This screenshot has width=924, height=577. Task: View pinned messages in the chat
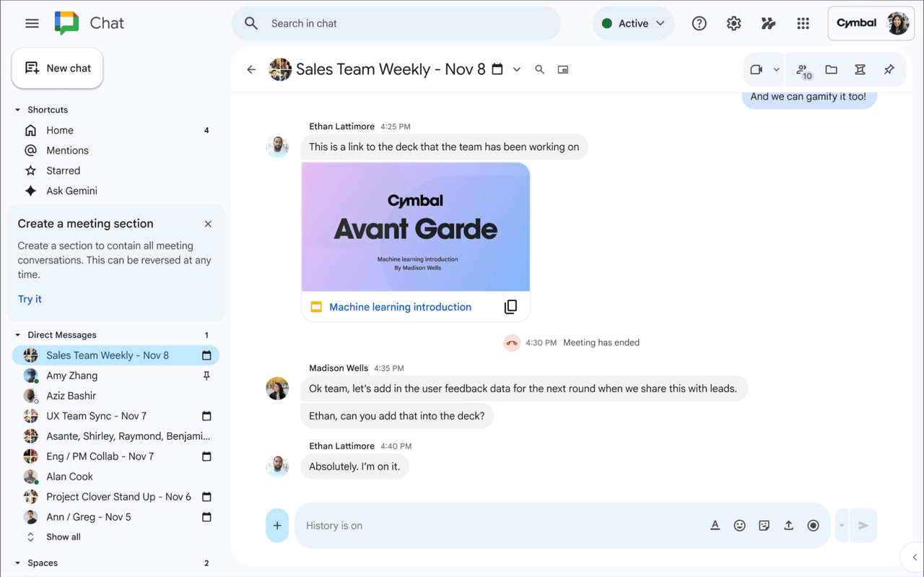pos(889,69)
